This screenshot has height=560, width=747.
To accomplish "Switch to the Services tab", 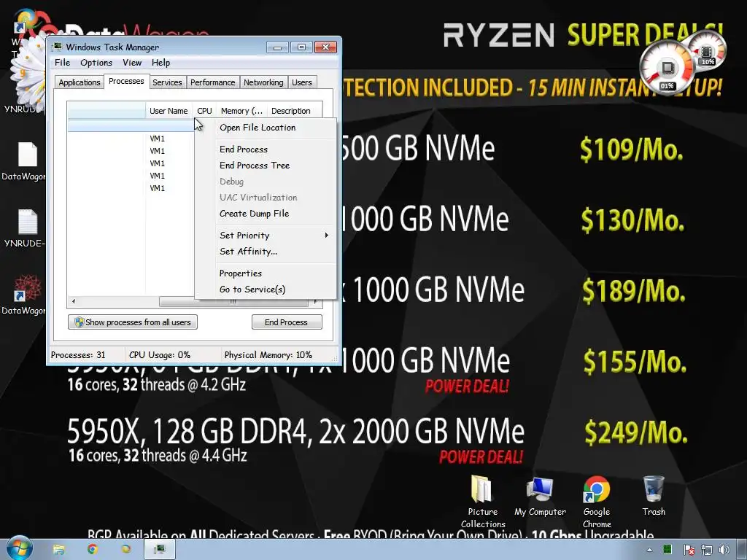I will pyautogui.click(x=167, y=82).
